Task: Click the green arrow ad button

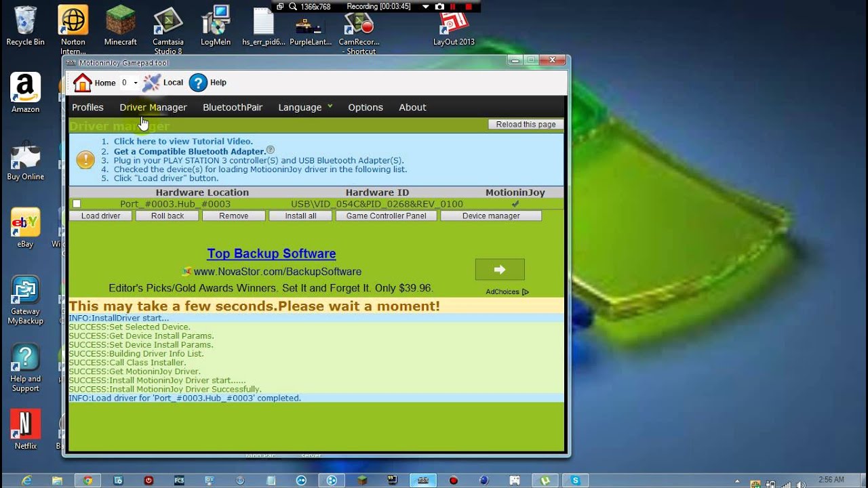Action: click(x=500, y=269)
